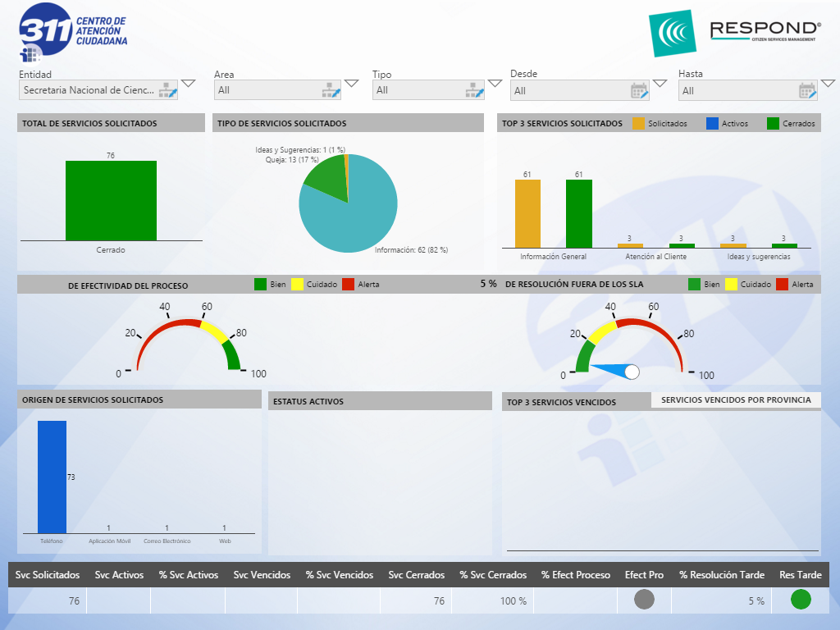
Task: Expand the Entidad filter dropdown arrow
Action: tap(189, 84)
